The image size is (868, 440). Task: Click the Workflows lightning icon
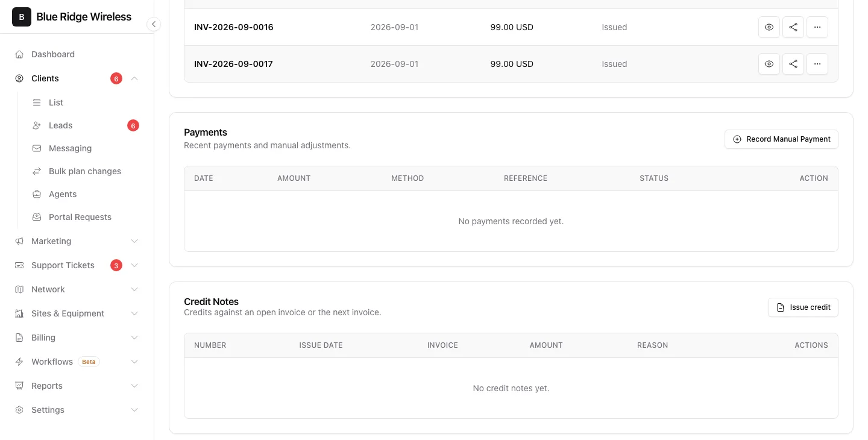[x=19, y=362]
